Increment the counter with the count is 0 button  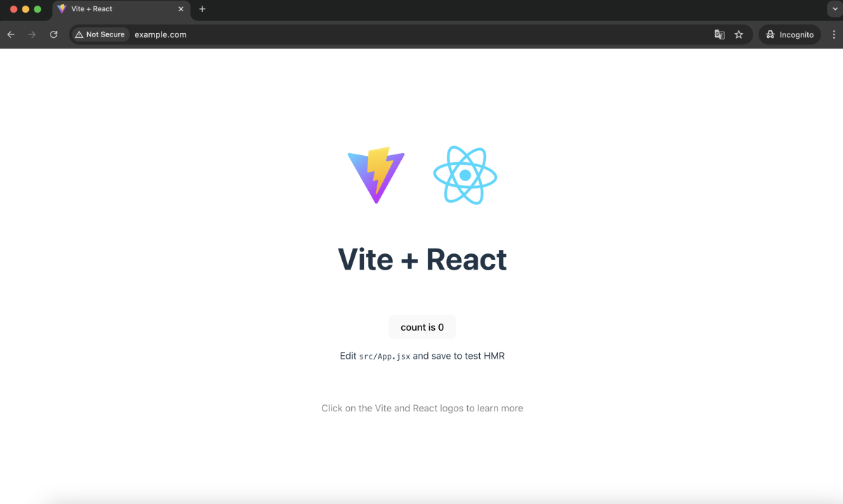coord(422,327)
